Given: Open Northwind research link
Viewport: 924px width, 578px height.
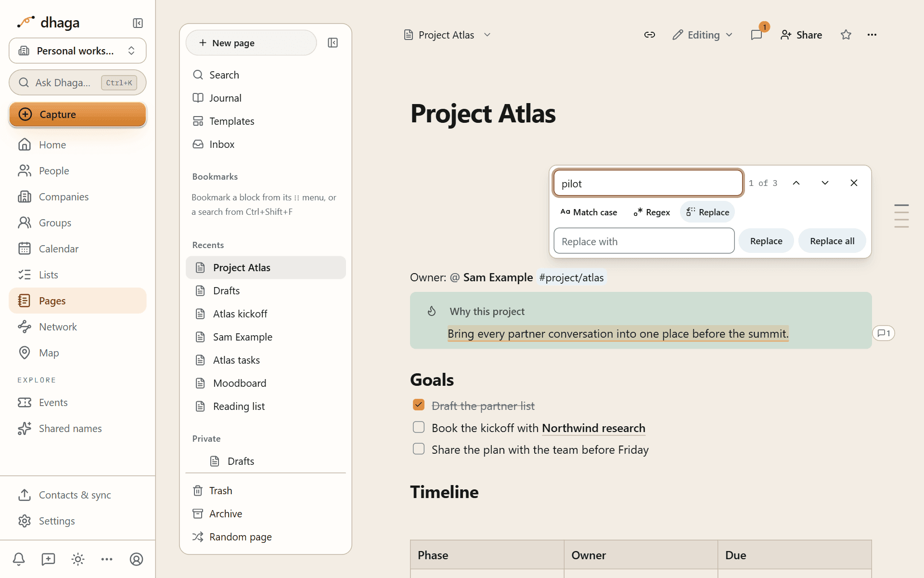Looking at the screenshot, I should [x=593, y=428].
